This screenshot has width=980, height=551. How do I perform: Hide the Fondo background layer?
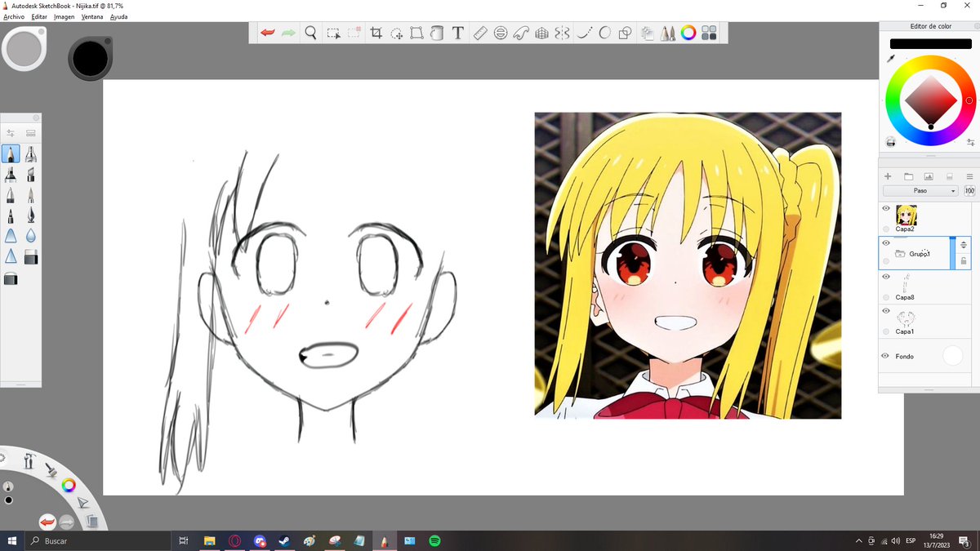[x=886, y=356]
